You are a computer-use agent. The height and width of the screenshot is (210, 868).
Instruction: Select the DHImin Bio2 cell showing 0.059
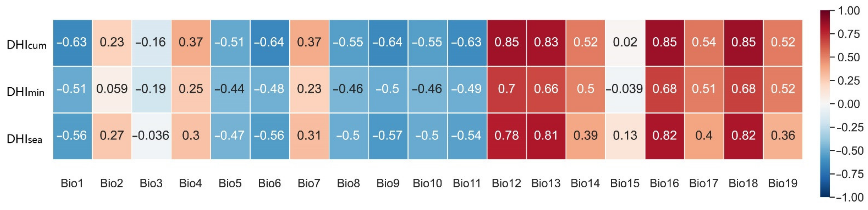coord(112,89)
